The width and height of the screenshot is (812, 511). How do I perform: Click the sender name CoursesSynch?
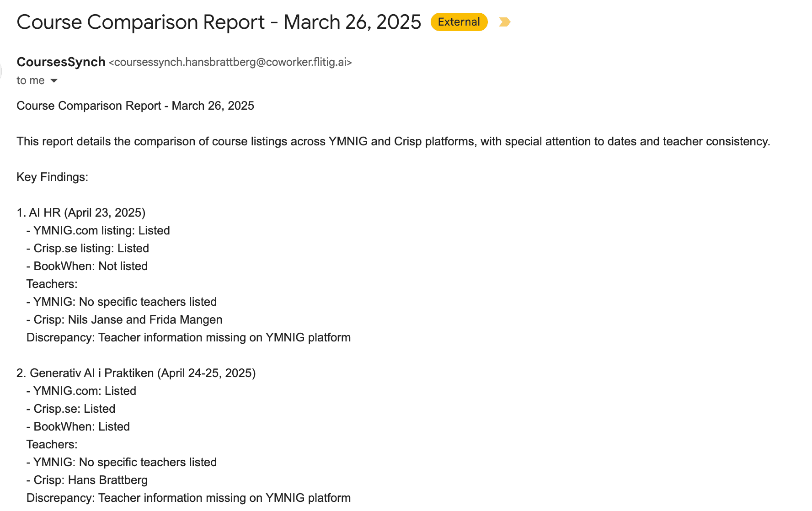[61, 62]
